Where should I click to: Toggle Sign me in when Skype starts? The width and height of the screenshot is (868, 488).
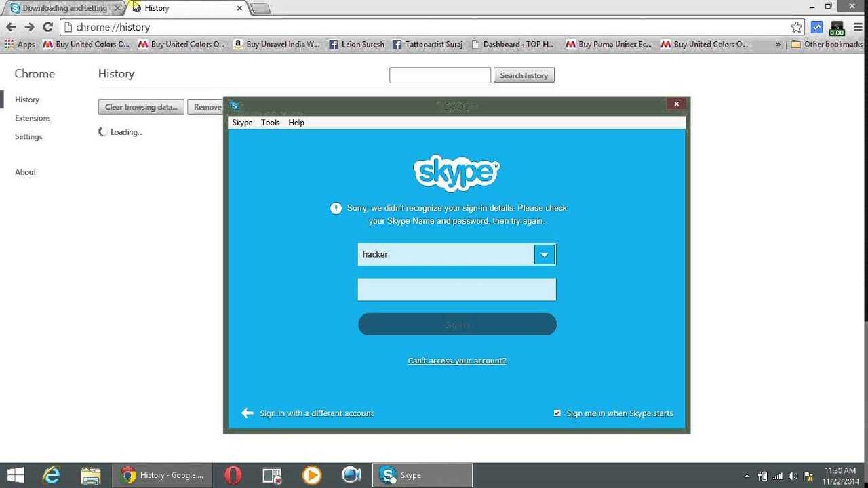click(557, 413)
